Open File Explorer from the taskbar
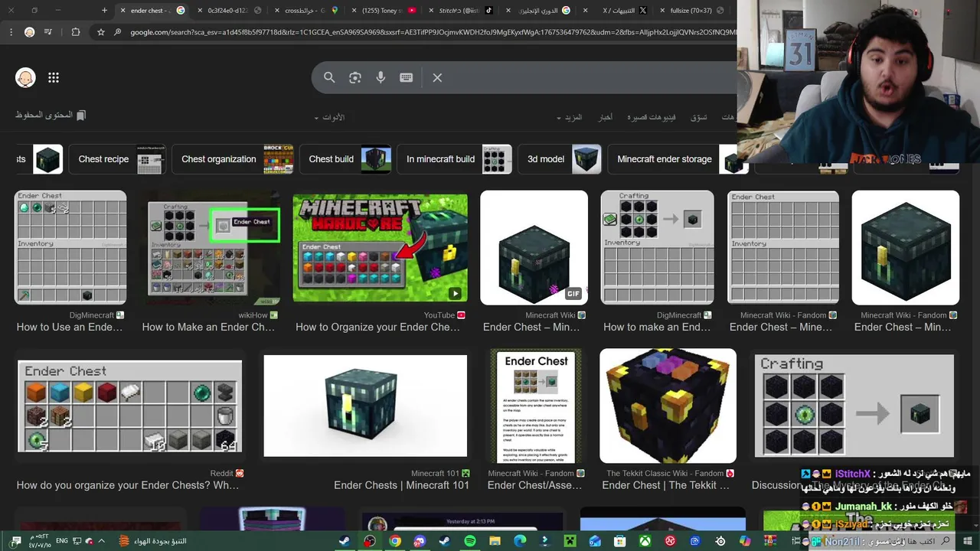Viewport: 980px width, 551px height. pos(495,541)
